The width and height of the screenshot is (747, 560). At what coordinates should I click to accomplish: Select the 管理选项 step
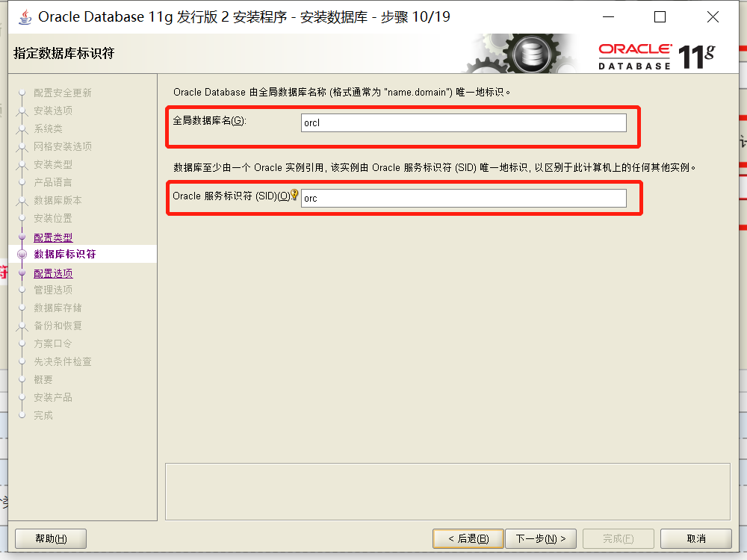click(x=53, y=290)
